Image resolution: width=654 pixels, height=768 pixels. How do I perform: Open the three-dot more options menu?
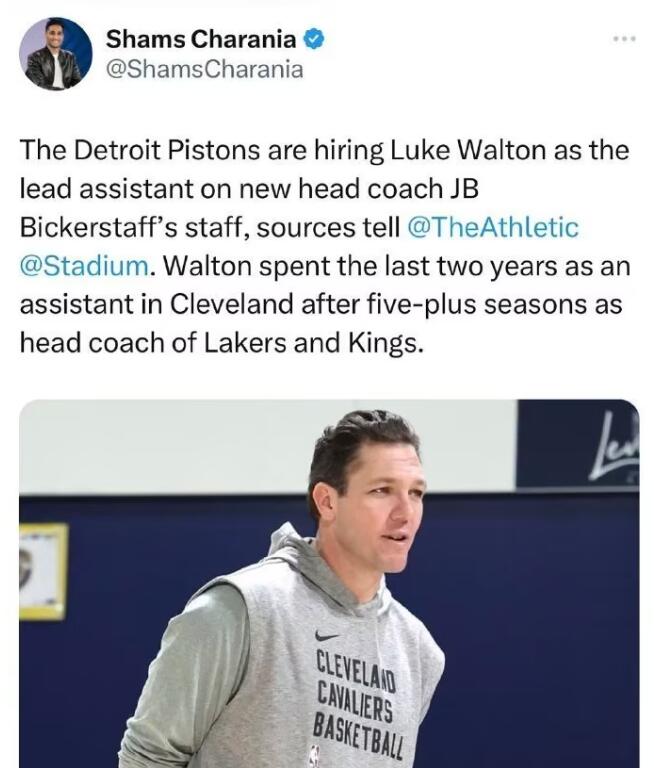(625, 40)
